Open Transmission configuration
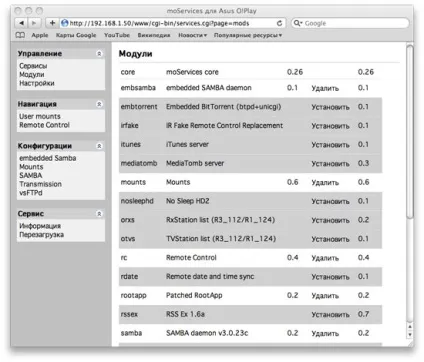 tap(40, 184)
